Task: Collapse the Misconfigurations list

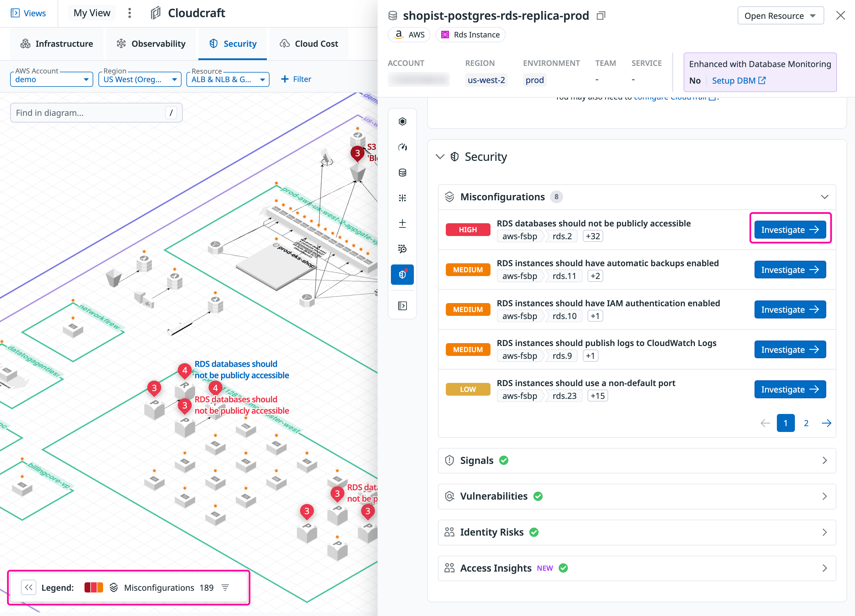Action: pyautogui.click(x=825, y=197)
